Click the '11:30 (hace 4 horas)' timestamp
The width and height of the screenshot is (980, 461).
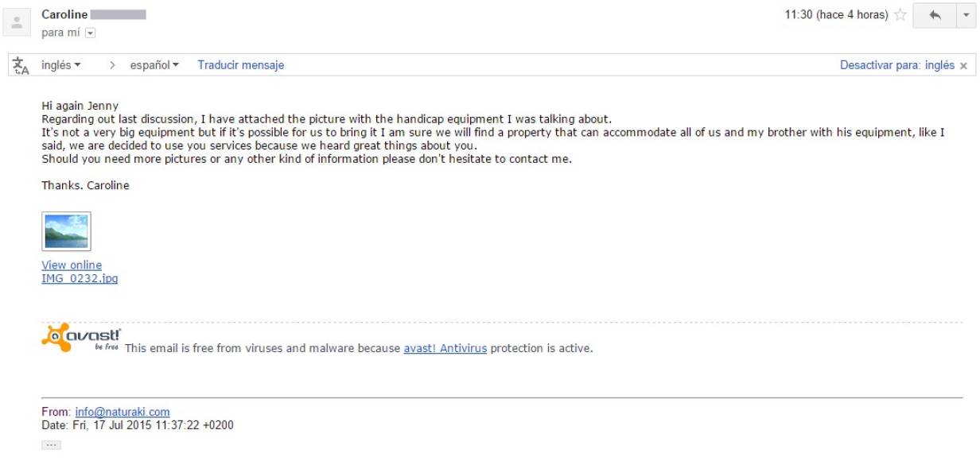836,15
